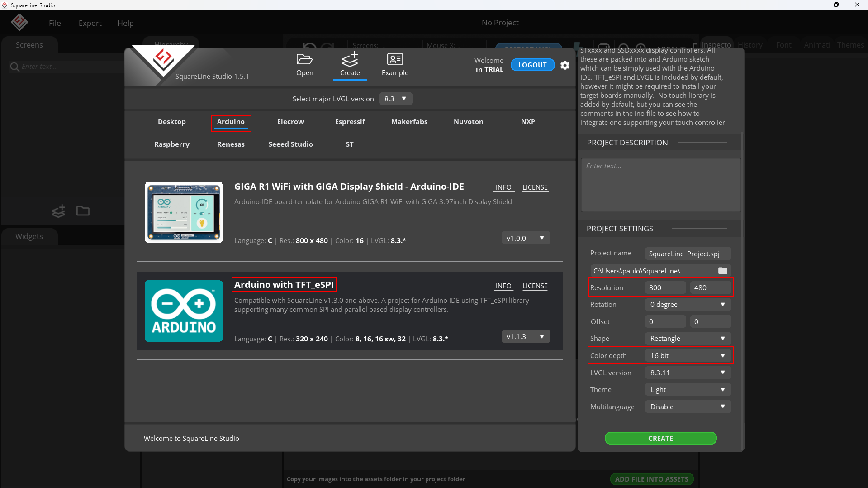
Task: Select the Raspberry platform tab
Action: click(x=171, y=144)
